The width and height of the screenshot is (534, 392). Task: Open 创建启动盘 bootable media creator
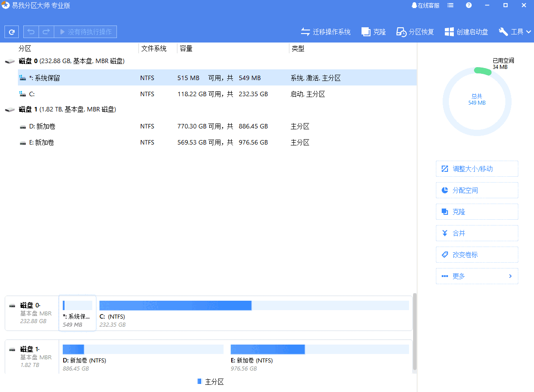point(466,32)
